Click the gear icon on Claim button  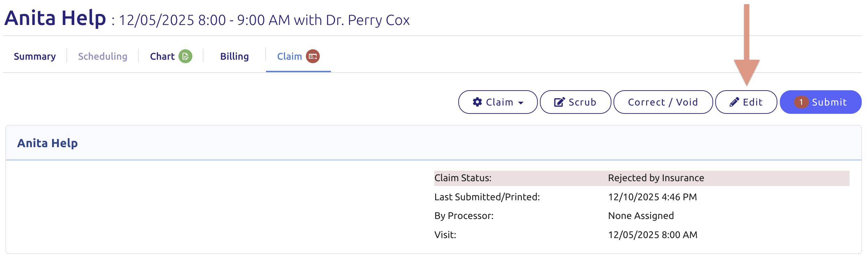477,102
